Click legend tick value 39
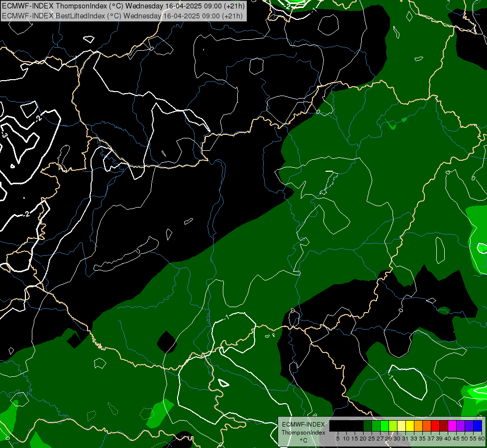 pyautogui.click(x=439, y=439)
